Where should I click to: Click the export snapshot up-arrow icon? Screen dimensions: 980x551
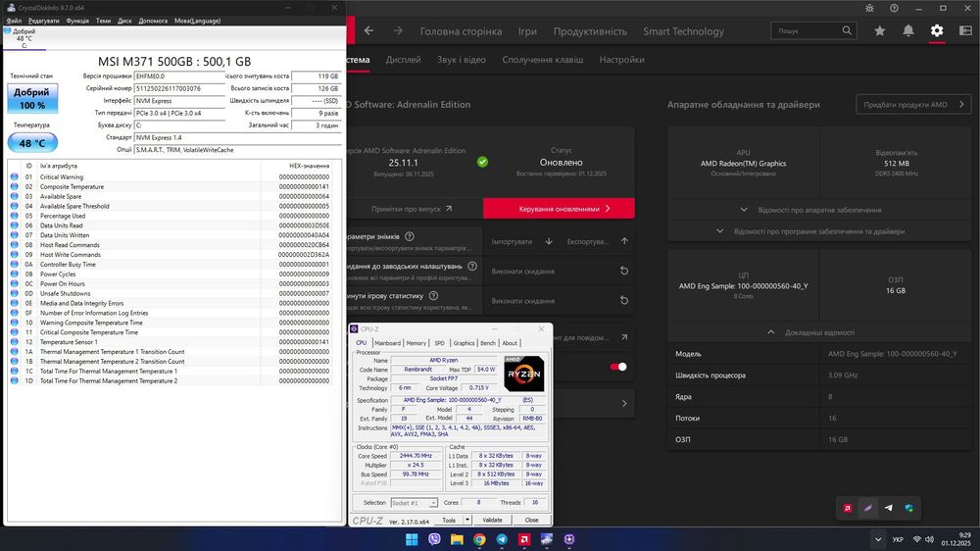tap(624, 241)
